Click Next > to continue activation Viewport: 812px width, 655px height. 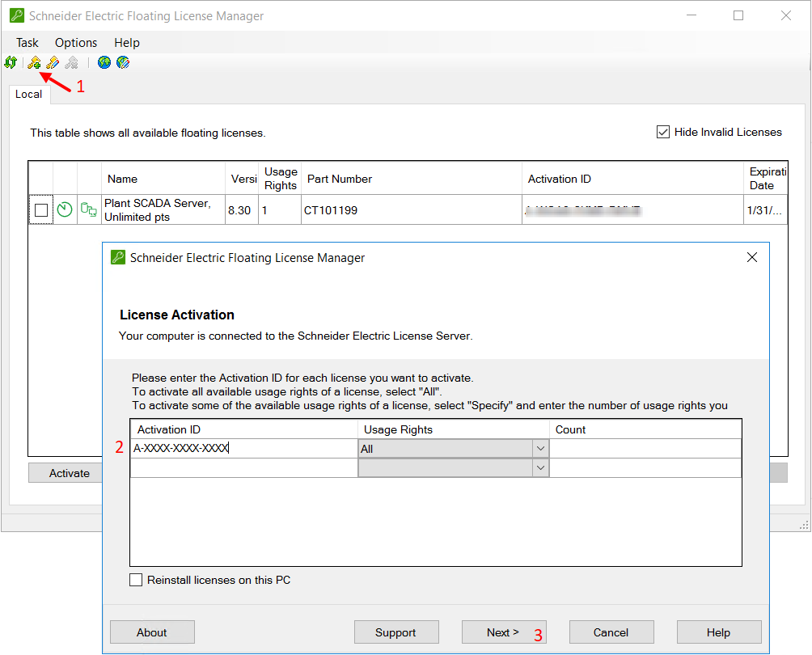click(504, 632)
